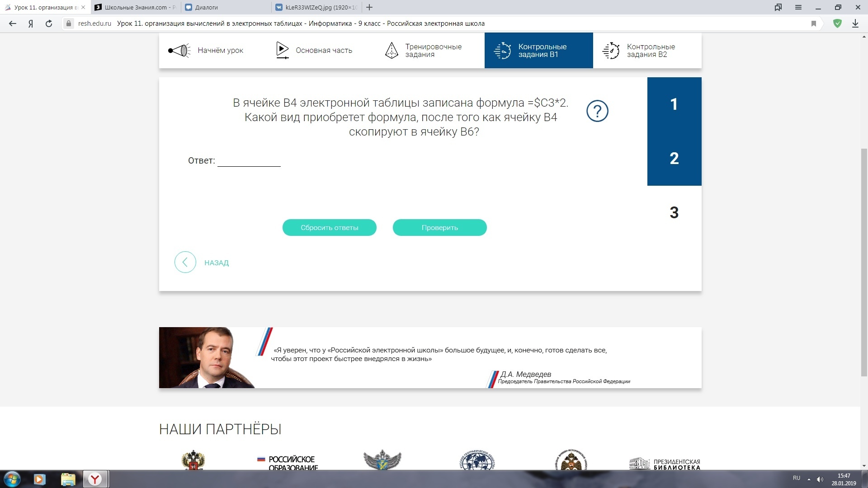Click the browser bookmark icon
The image size is (868, 488).
[814, 23]
